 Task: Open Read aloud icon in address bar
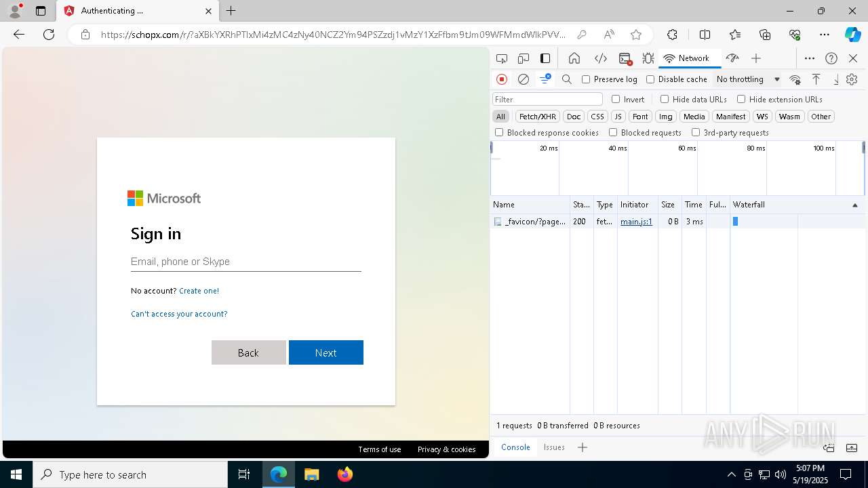coord(609,35)
